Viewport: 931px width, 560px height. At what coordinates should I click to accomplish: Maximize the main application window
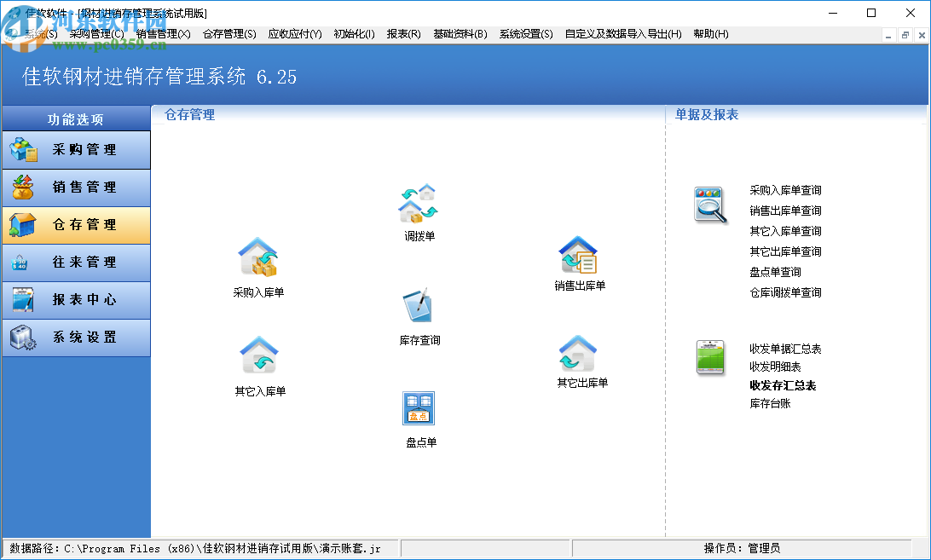871,13
